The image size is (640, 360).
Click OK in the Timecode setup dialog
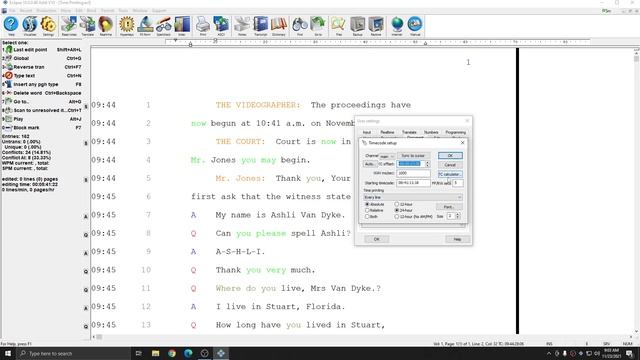[x=450, y=156]
